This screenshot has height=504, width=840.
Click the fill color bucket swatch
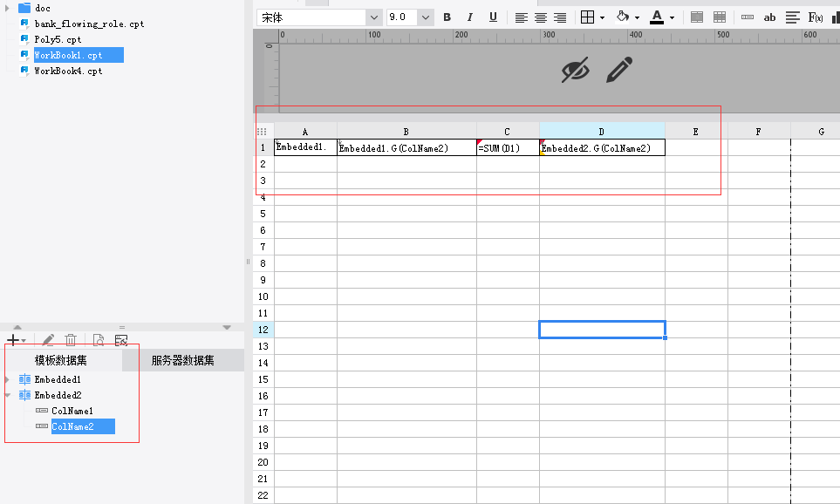(x=623, y=17)
